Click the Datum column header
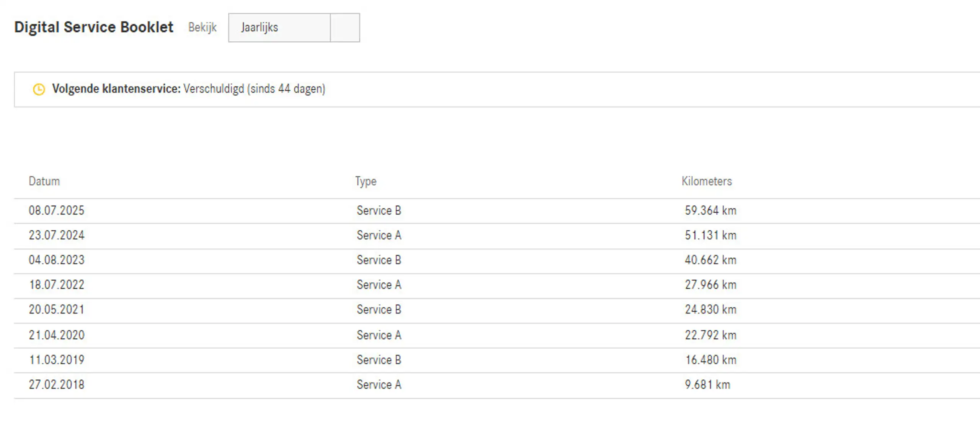The width and height of the screenshot is (980, 428). click(44, 181)
